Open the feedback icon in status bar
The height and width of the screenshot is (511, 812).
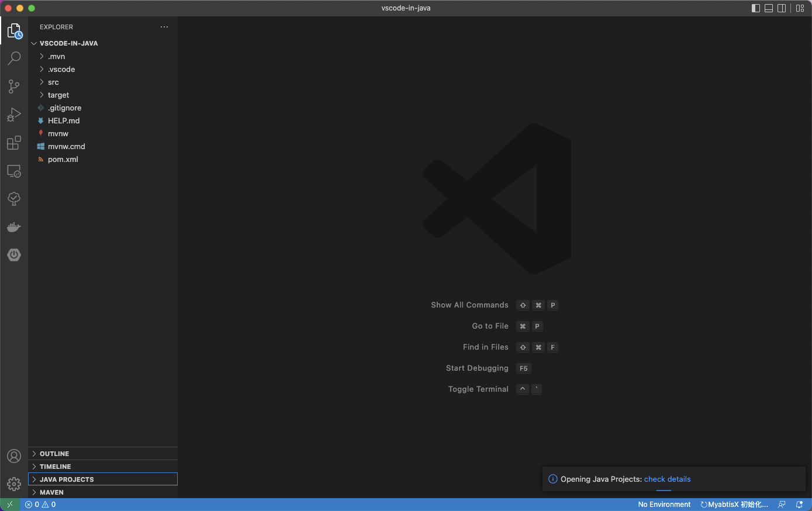coord(782,505)
